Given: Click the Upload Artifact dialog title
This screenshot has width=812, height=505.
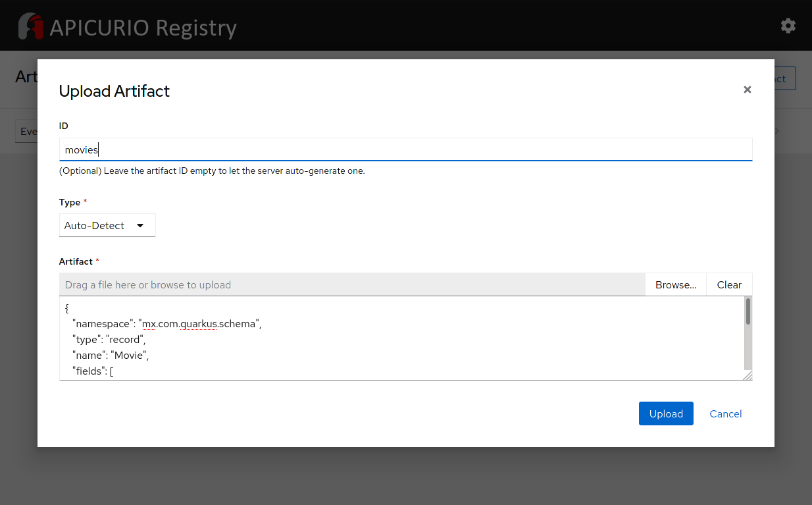Looking at the screenshot, I should (114, 91).
